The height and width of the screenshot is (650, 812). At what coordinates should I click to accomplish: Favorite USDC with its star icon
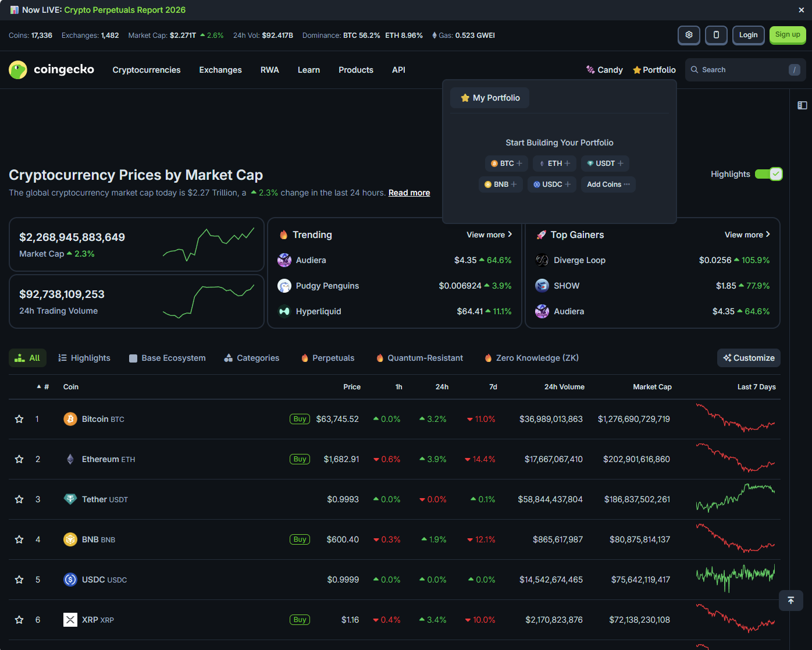pyautogui.click(x=19, y=580)
